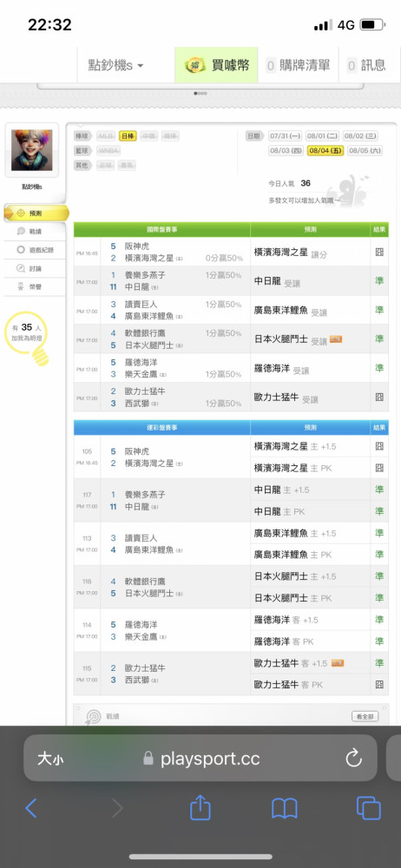Click 橫濱海灣之星 讓分 prediction
This screenshot has width=401, height=868.
[x=291, y=253]
